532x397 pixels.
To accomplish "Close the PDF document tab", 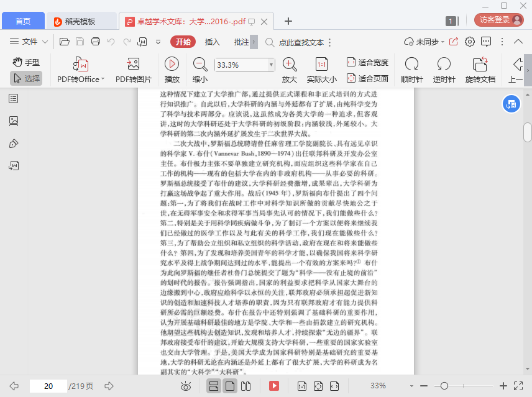I will [x=264, y=22].
